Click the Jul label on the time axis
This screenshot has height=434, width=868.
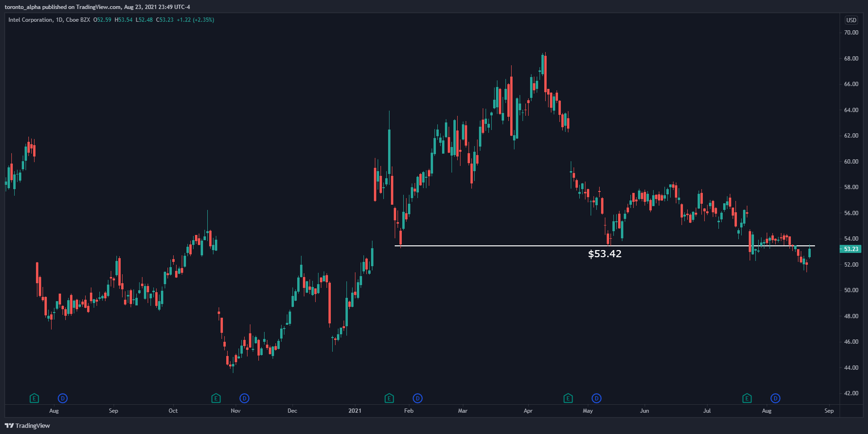tap(707, 411)
